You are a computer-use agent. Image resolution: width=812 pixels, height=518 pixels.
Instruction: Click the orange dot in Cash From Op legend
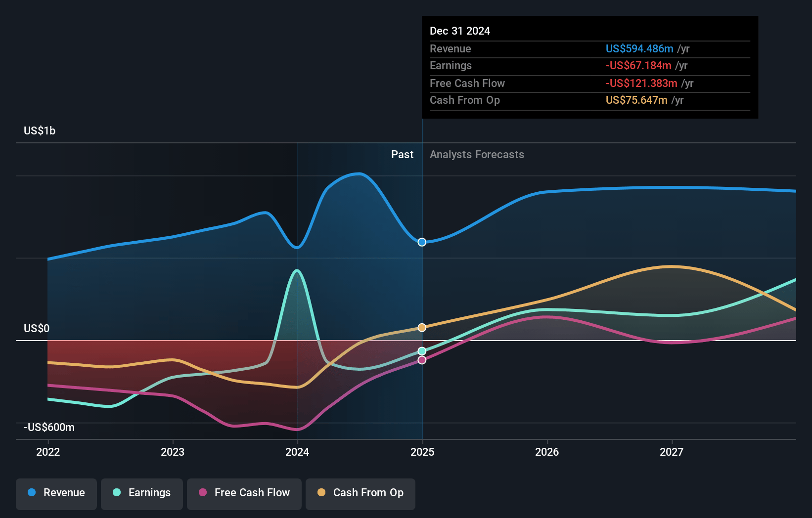tap(321, 492)
